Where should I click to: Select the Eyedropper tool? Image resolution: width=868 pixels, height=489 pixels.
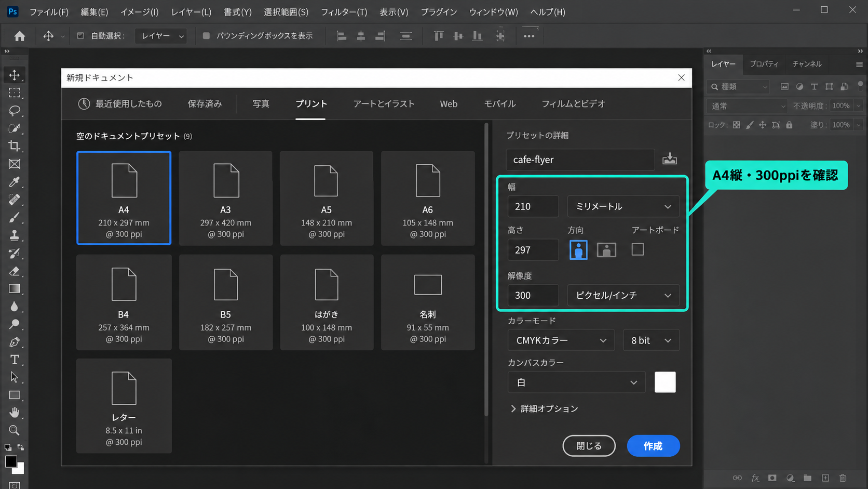click(x=15, y=182)
